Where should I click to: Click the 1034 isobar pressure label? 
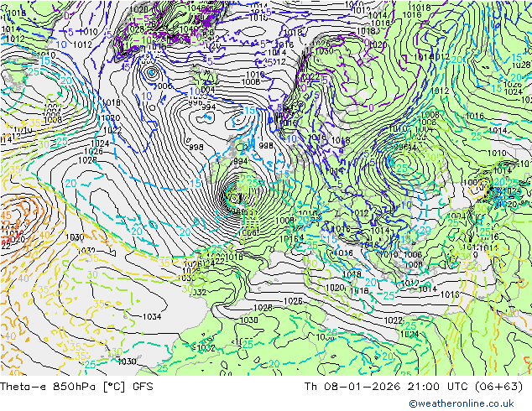click(152, 316)
